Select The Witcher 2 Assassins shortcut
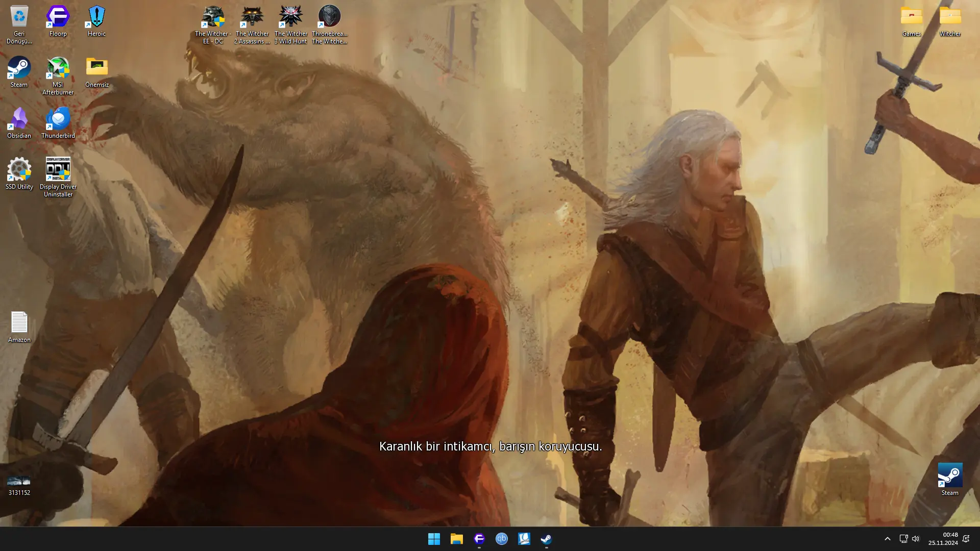Image resolution: width=980 pixels, height=551 pixels. 252,24
